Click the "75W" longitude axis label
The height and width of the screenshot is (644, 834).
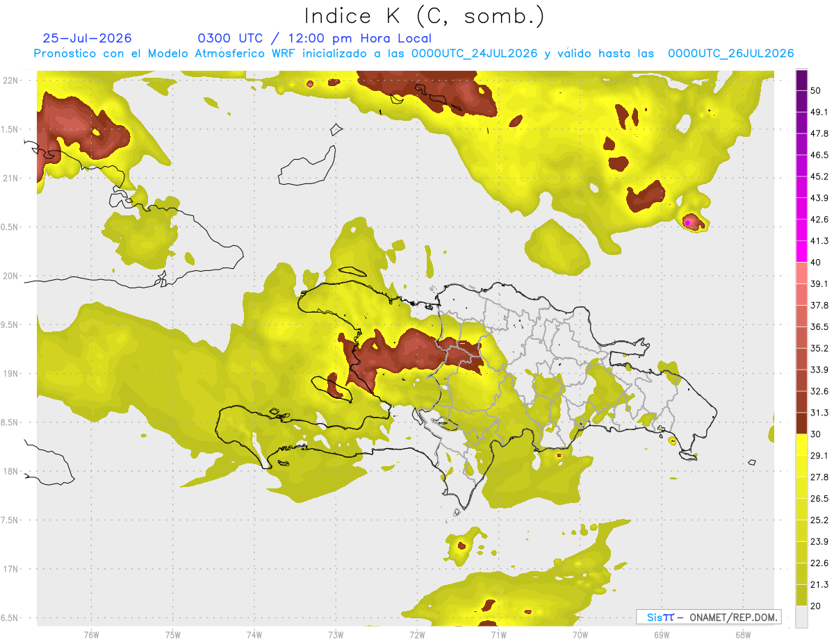tap(173, 634)
